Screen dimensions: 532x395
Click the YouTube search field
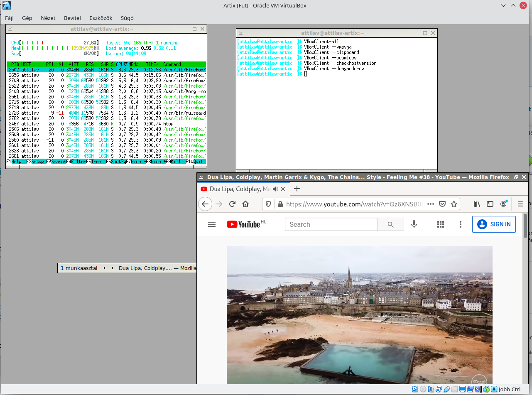(331, 224)
